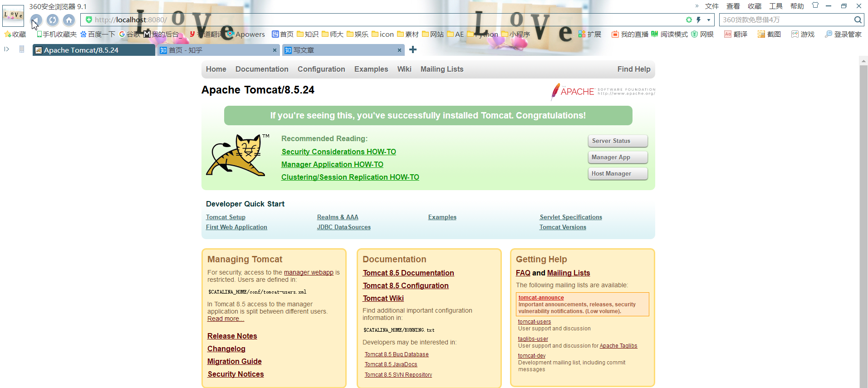Open the 游戏 games tool

click(x=803, y=34)
